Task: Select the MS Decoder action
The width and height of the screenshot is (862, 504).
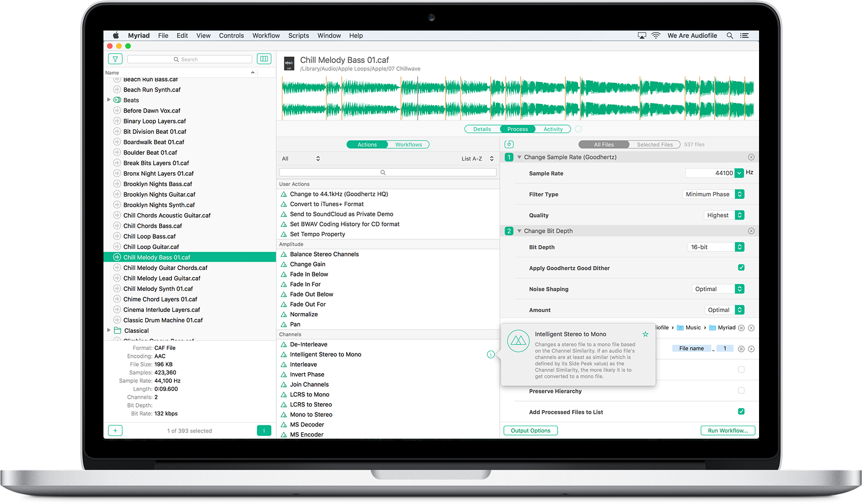Action: (388, 425)
